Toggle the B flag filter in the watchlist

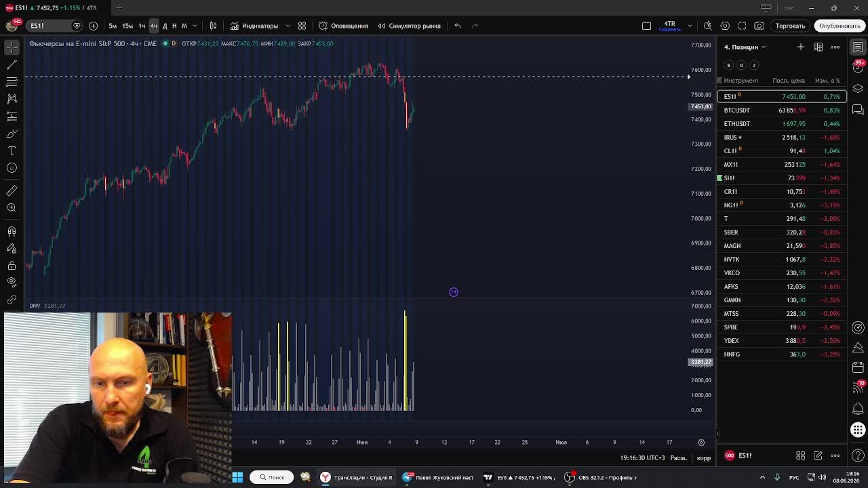pos(728,65)
